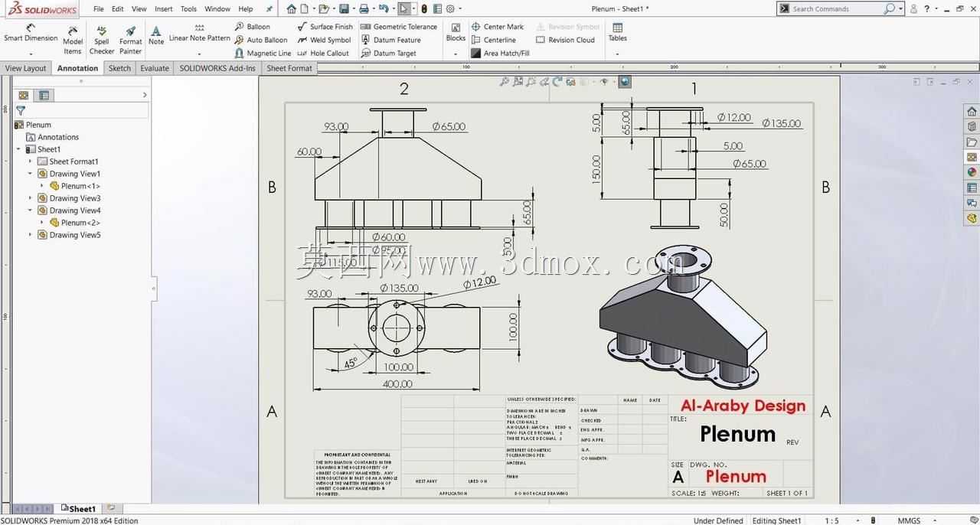Open the Smart Dimension dropdown arrow
This screenshot has height=525, width=980.
pyautogui.click(x=31, y=54)
